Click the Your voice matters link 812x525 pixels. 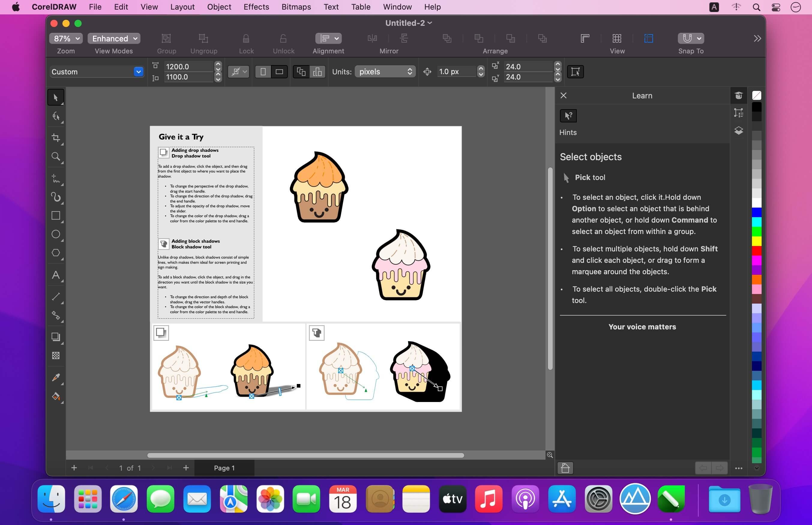tap(642, 327)
